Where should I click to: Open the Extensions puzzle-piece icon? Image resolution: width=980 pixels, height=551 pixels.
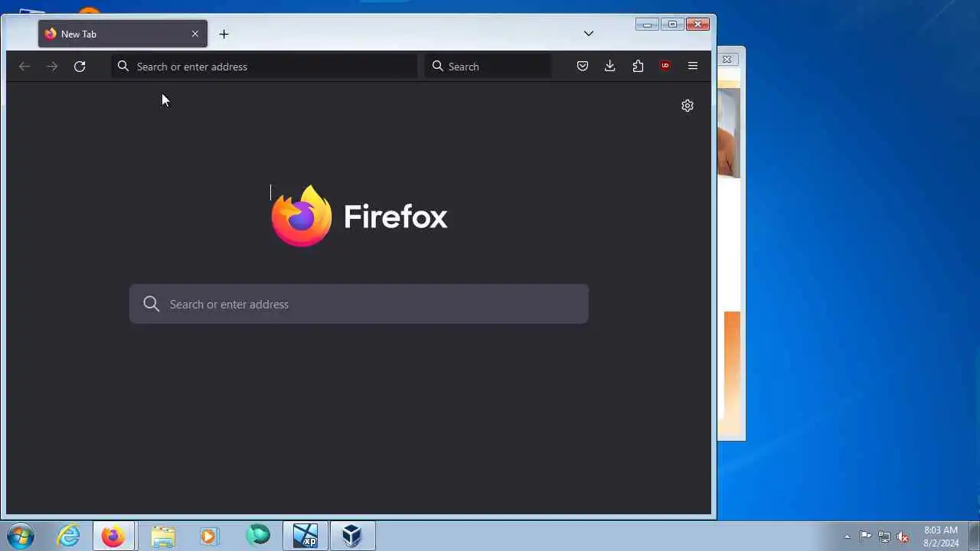click(638, 67)
